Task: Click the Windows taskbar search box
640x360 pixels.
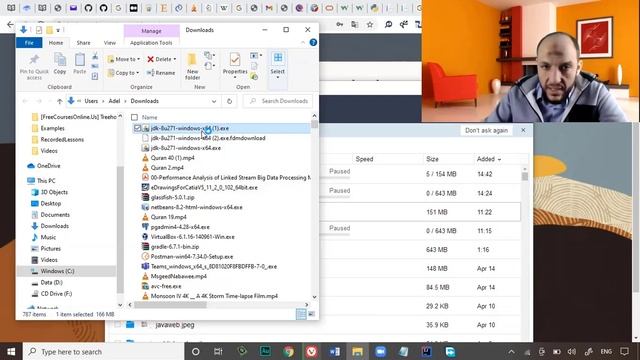Action: tap(104, 351)
